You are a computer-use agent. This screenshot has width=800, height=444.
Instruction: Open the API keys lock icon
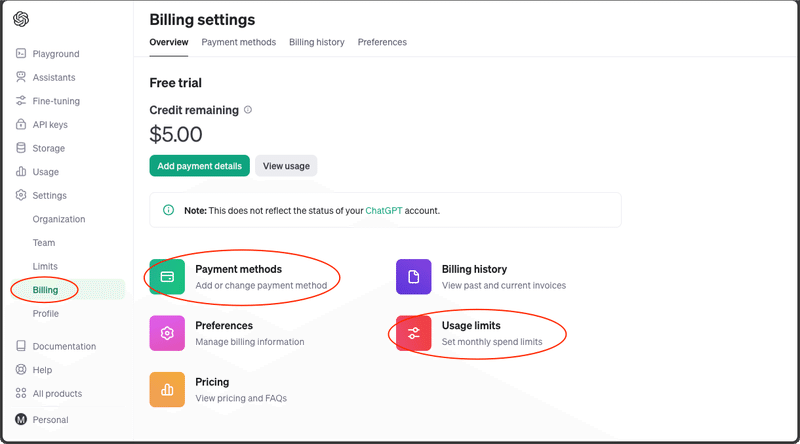21,125
